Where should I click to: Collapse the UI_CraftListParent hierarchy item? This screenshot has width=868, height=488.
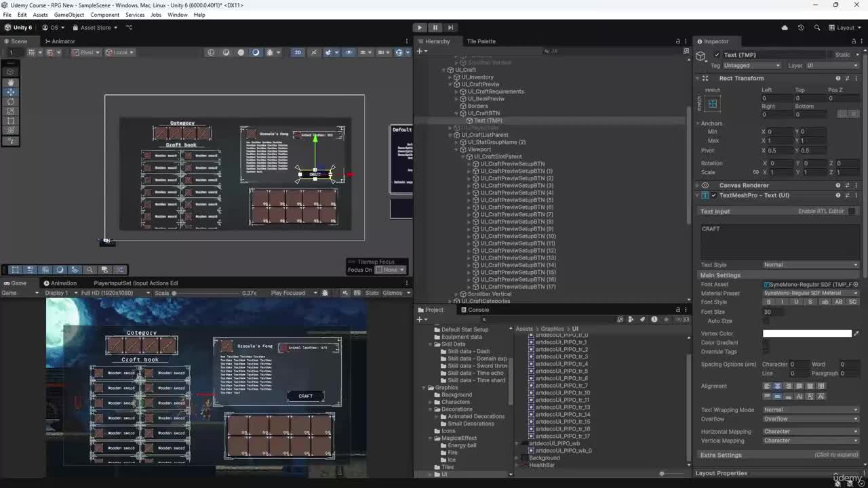click(449, 135)
